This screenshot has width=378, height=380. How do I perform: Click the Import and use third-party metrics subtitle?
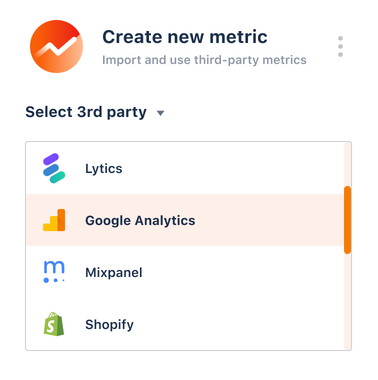pos(204,60)
